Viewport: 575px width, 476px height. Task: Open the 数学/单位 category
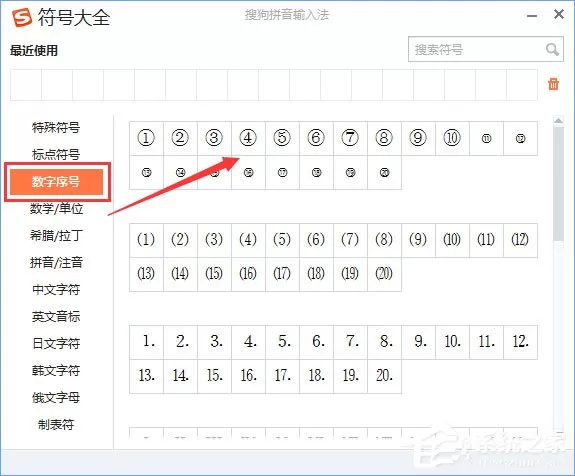pos(56,208)
